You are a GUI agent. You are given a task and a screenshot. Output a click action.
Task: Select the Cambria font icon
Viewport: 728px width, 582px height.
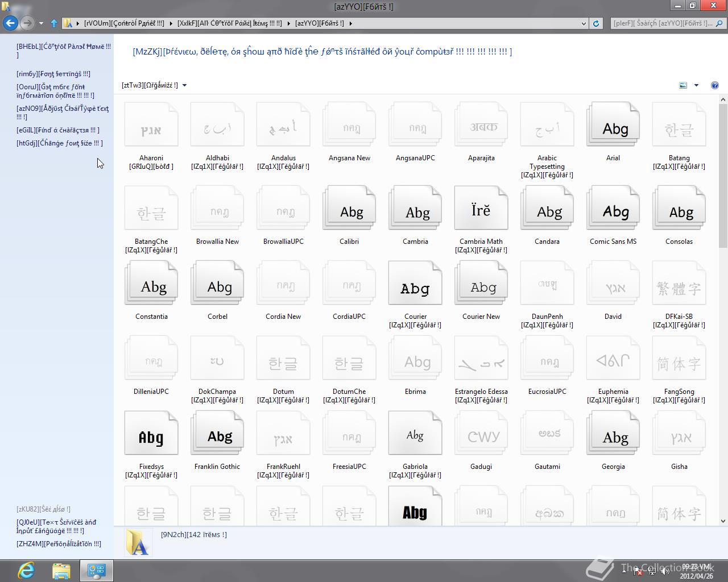[x=415, y=209]
